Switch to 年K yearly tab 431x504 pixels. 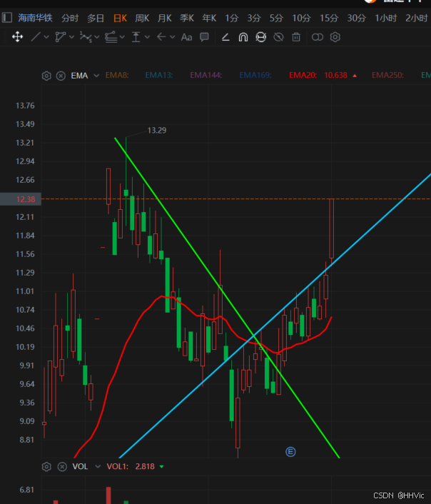[x=209, y=18]
